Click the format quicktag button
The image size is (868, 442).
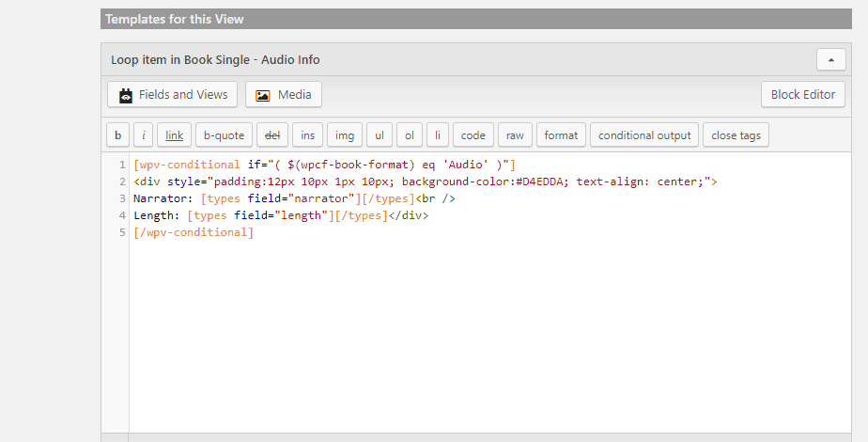(x=561, y=135)
